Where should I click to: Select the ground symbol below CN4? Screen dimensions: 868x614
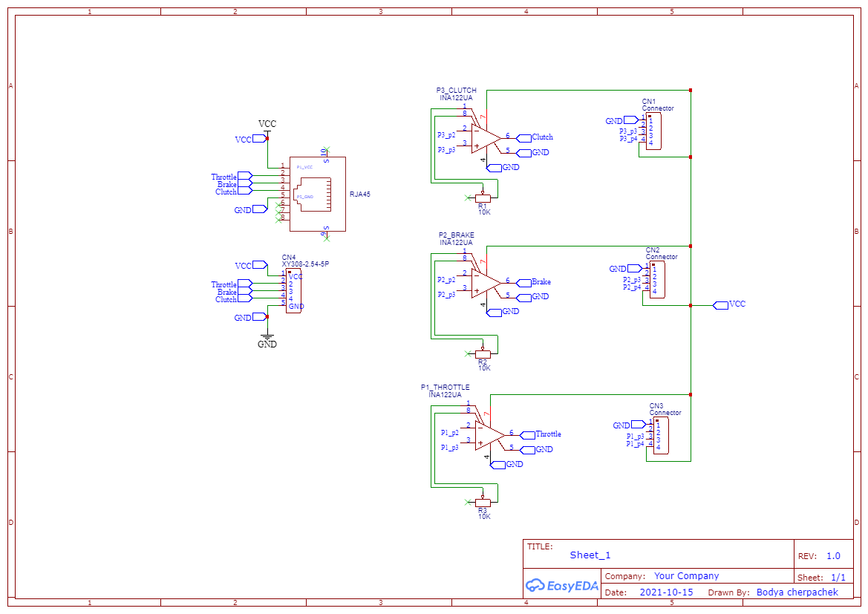coord(267,336)
